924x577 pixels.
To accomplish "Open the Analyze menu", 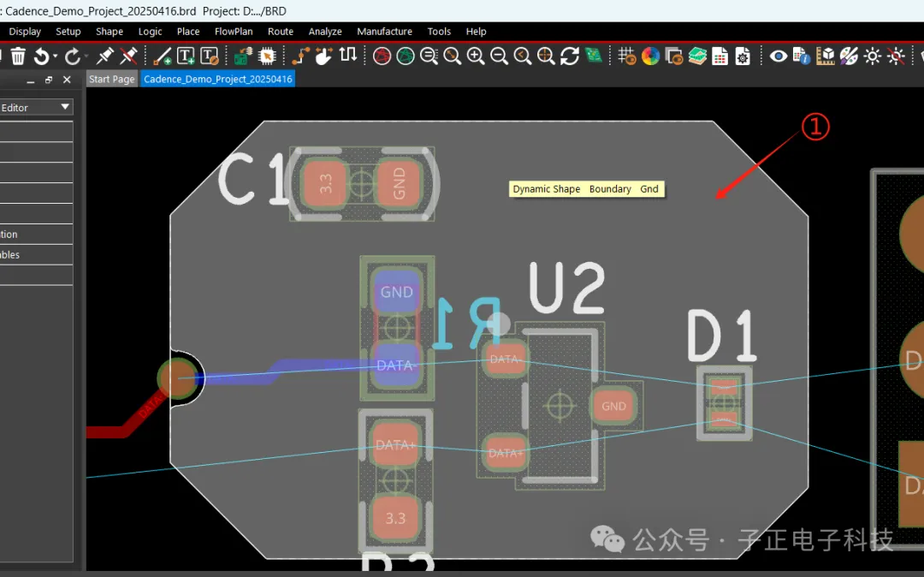I will tap(325, 31).
